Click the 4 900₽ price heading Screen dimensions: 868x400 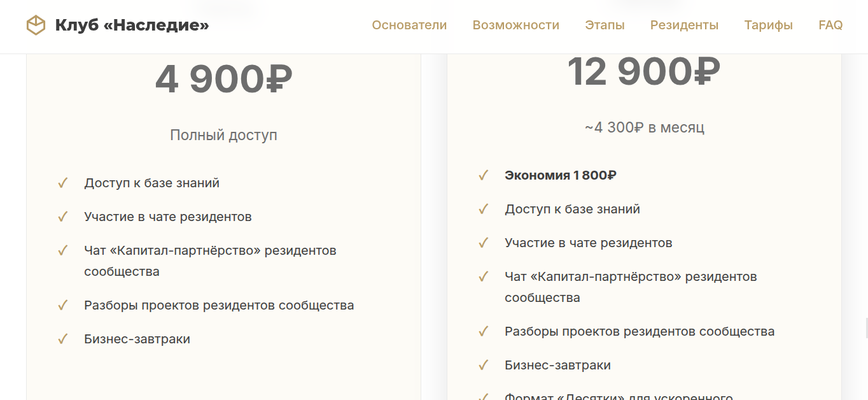point(223,80)
